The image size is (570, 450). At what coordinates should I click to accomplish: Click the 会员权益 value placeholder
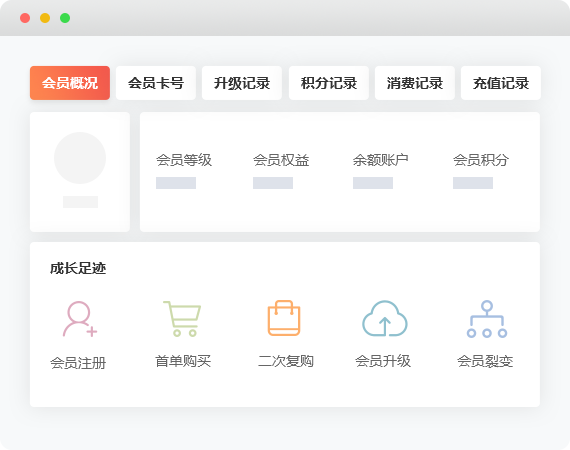click(273, 183)
